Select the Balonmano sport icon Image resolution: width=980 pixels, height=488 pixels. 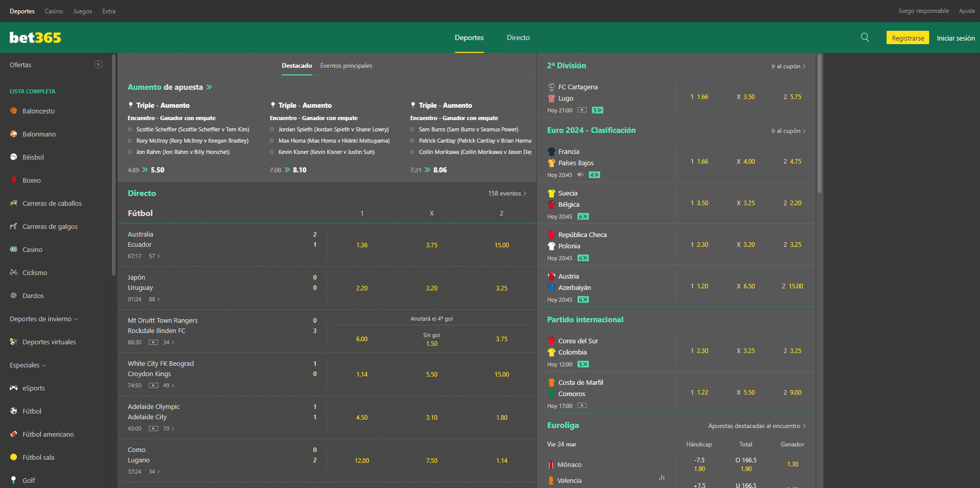pyautogui.click(x=14, y=134)
